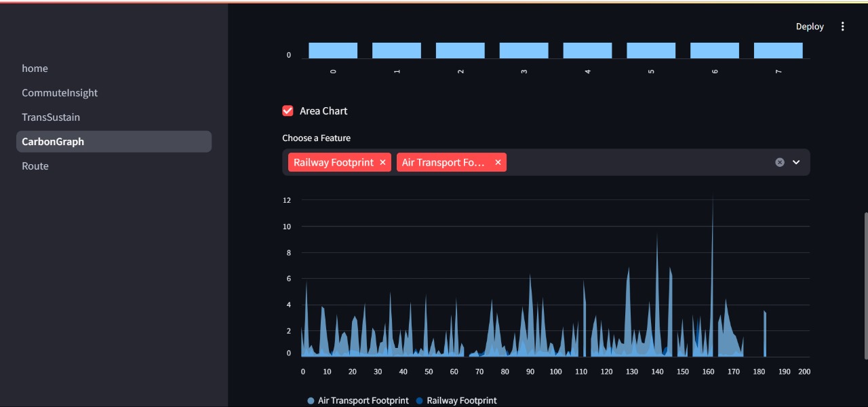Uncheck the Area Chart checkbox
868x407 pixels.
(x=288, y=111)
